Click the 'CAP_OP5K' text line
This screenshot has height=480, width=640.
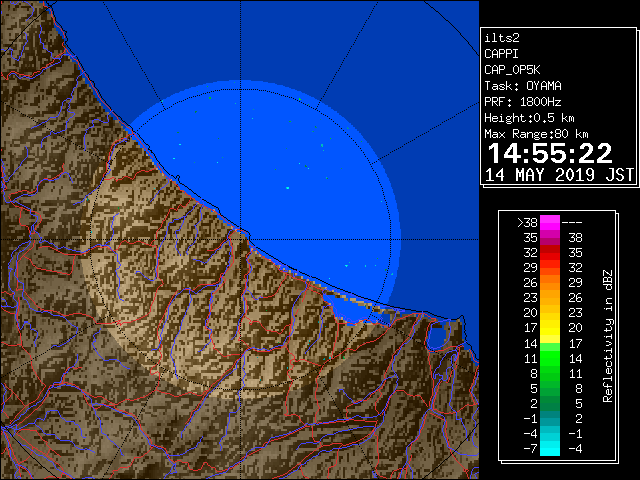tap(512, 70)
